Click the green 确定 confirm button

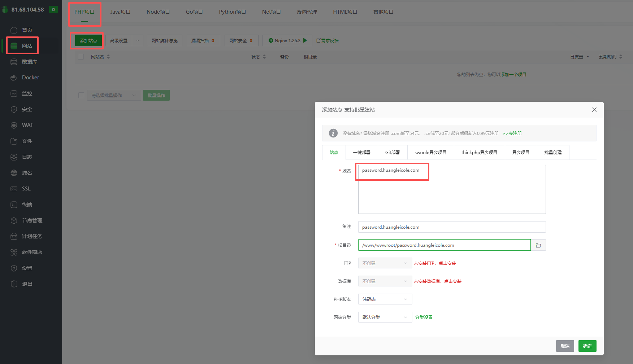(x=587, y=346)
